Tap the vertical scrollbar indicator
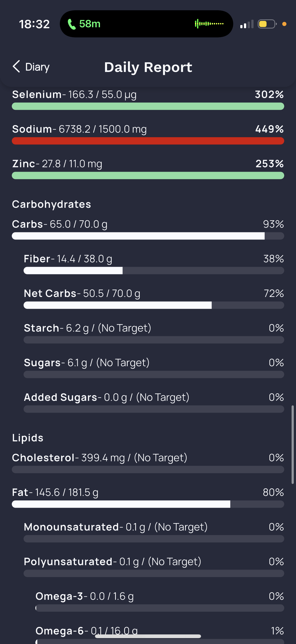The width and height of the screenshot is (296, 644). (x=293, y=445)
